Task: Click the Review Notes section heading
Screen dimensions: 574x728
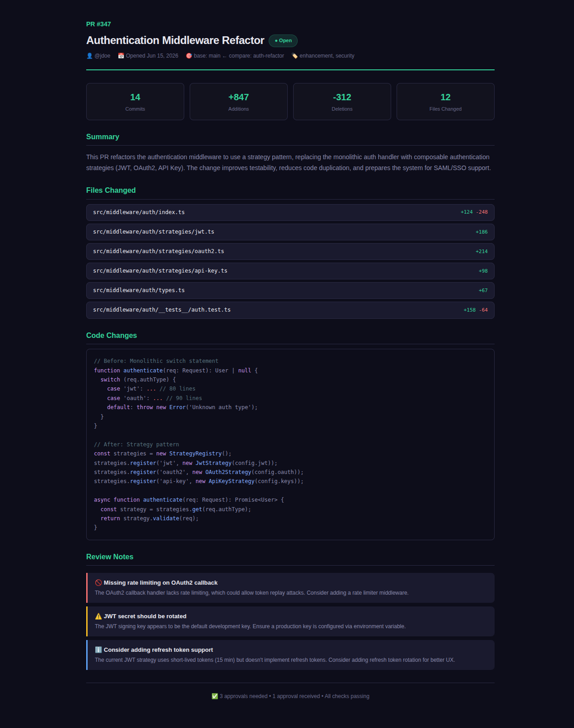Action: point(110,557)
